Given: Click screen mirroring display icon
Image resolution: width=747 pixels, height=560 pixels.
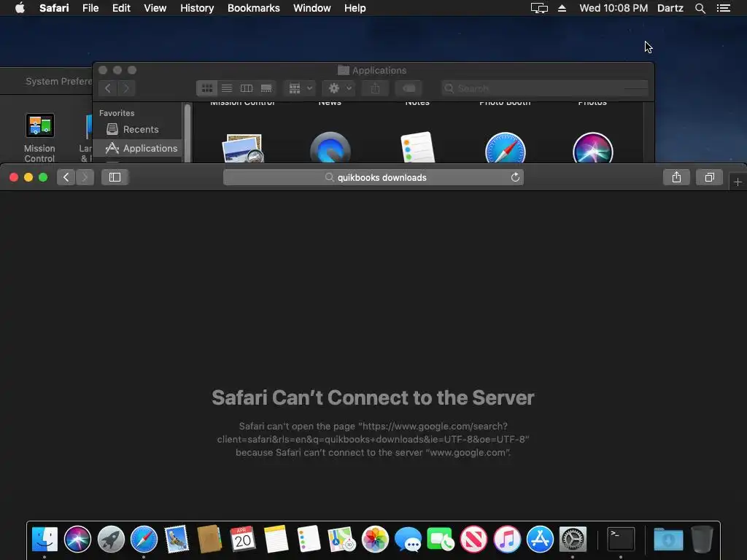Looking at the screenshot, I should pos(539,8).
